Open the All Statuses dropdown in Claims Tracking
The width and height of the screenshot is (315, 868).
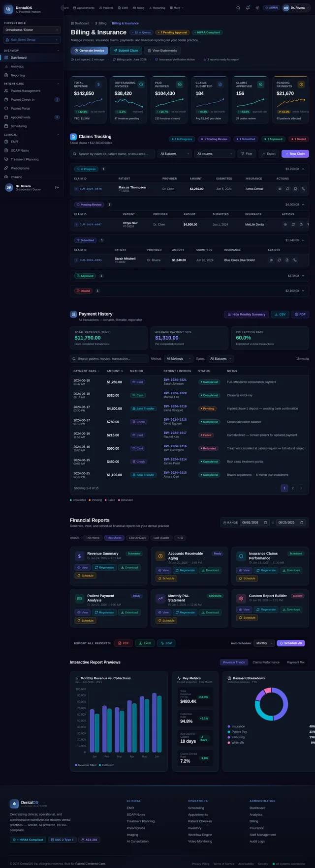[175, 154]
